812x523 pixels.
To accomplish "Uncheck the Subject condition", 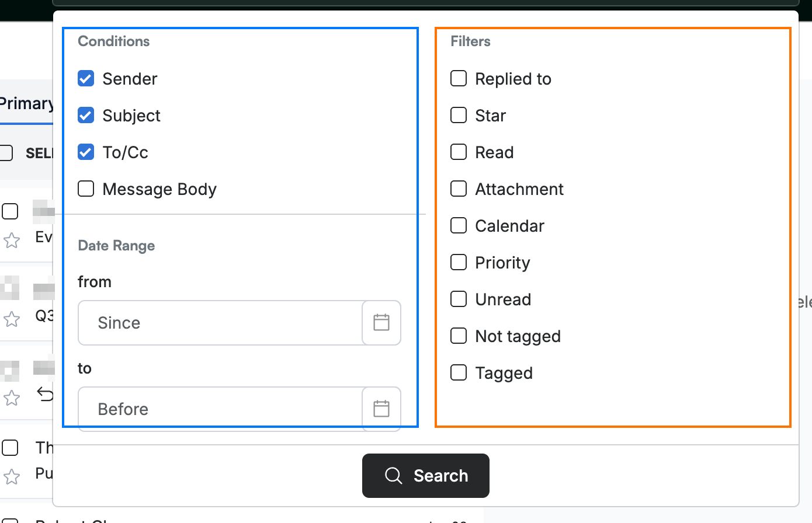I will click(86, 115).
